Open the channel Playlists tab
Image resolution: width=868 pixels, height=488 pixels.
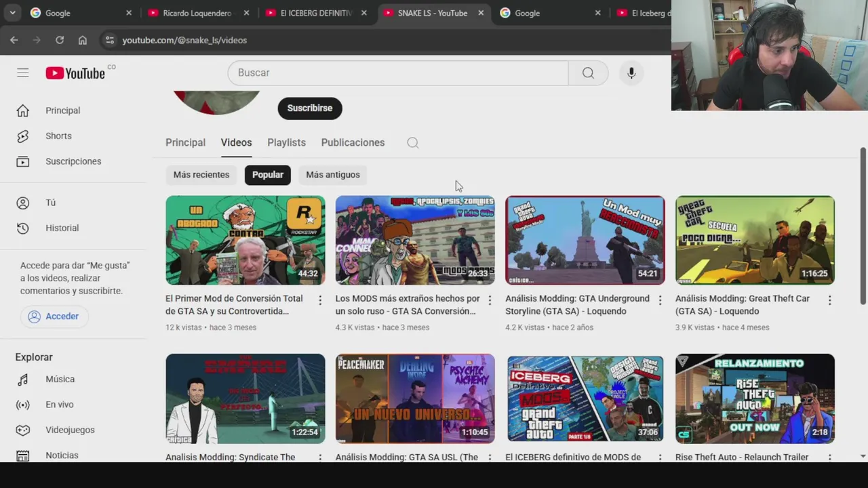[286, 142]
